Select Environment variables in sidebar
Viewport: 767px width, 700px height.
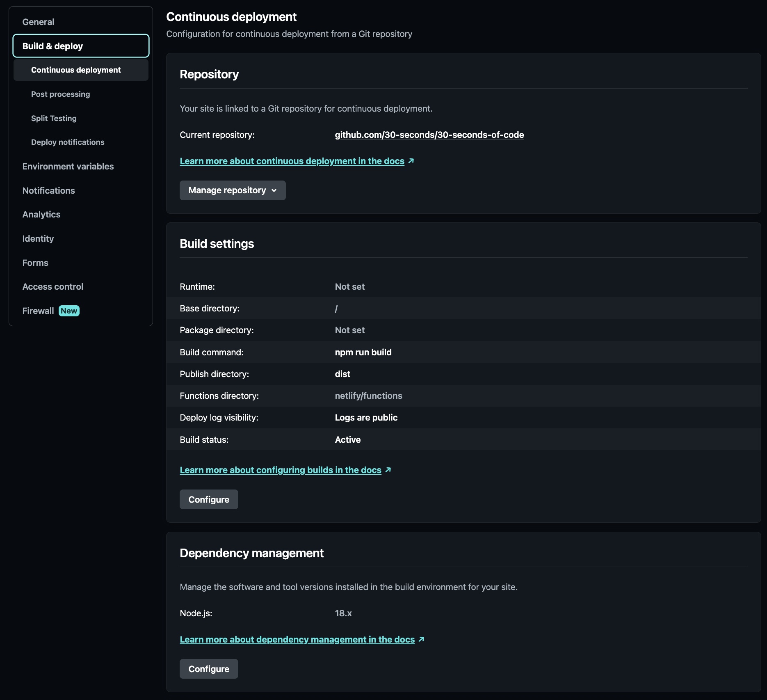point(68,166)
